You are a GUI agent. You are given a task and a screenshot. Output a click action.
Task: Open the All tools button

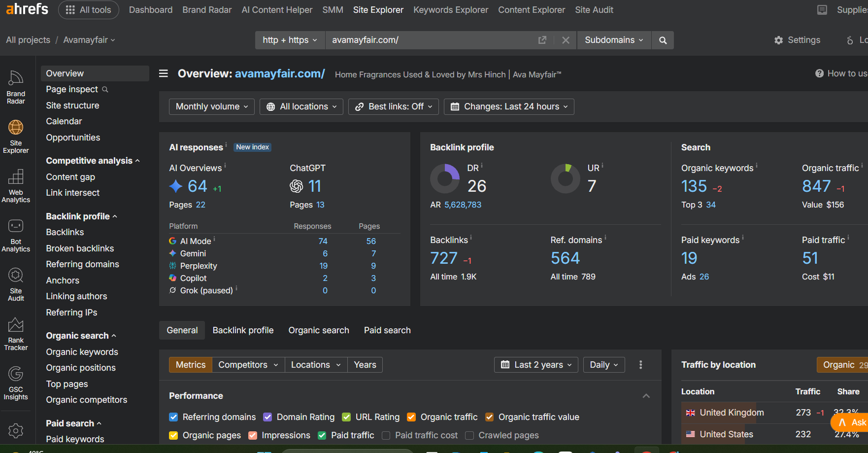tap(89, 10)
